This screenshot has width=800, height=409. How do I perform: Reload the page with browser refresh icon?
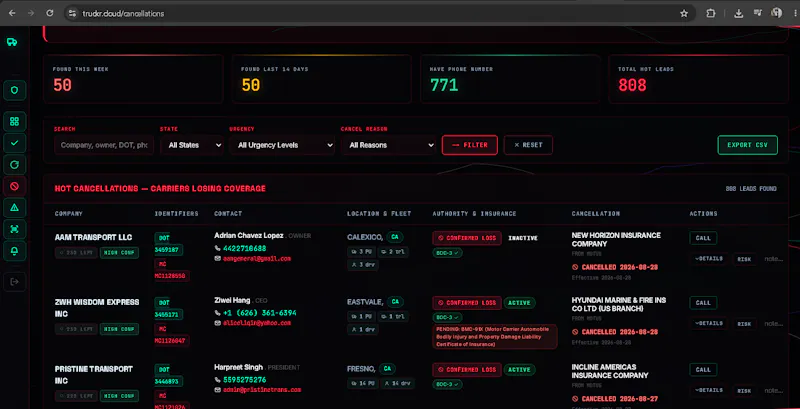[49, 13]
